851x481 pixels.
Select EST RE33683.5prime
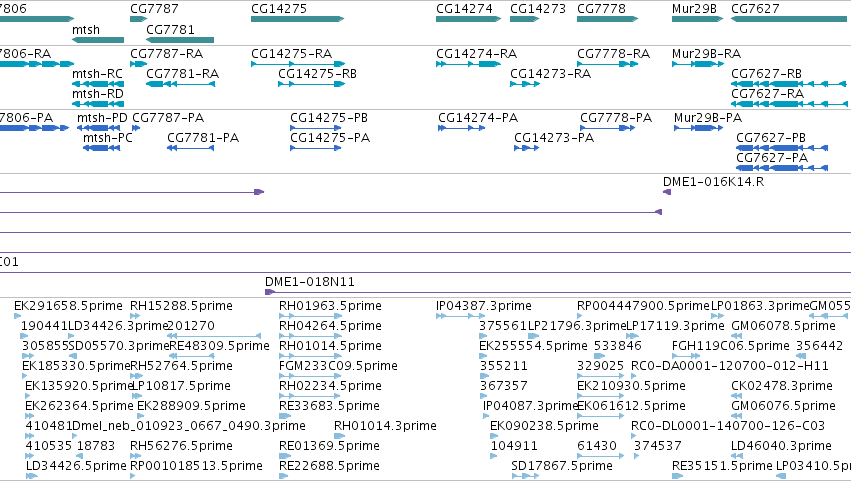click(x=329, y=406)
